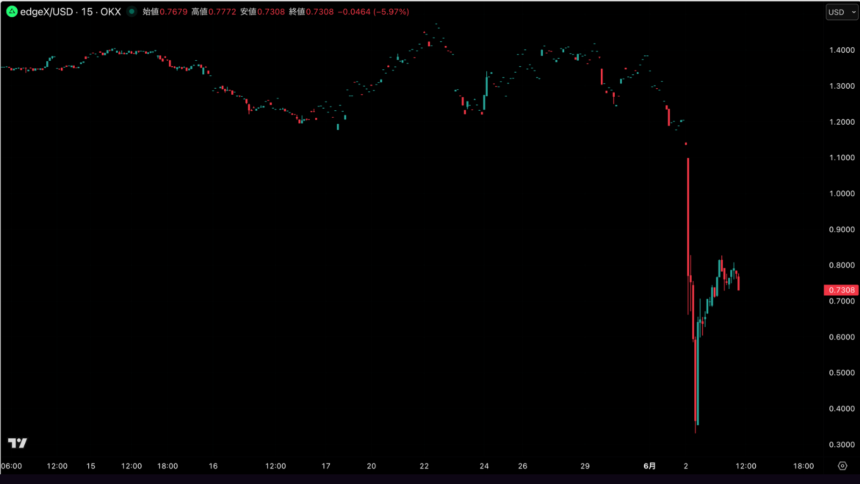This screenshot has height=484, width=860.
Task: Click the 終値 0.7308 close value
Action: (x=311, y=12)
